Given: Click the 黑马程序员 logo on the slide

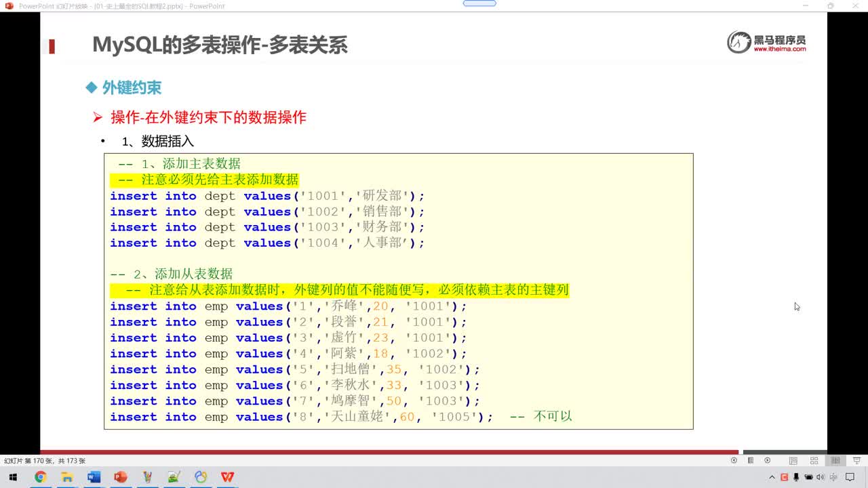Looking at the screenshot, I should 766,42.
